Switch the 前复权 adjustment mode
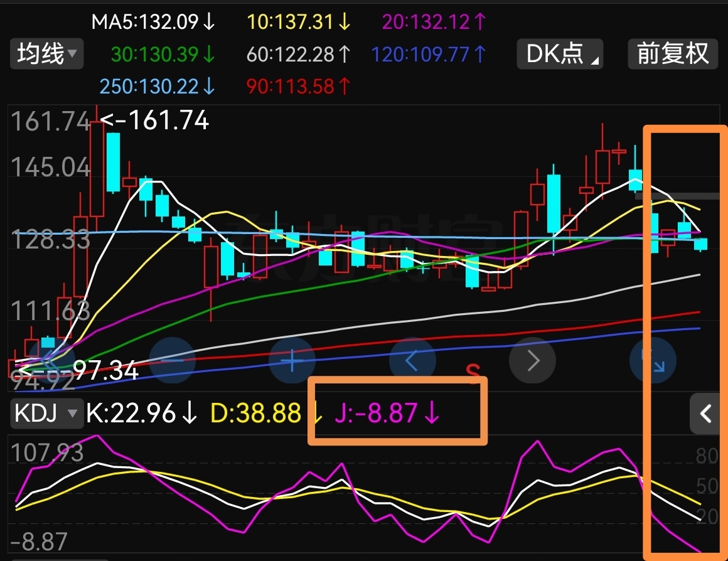The height and width of the screenshot is (561, 728). point(673,54)
